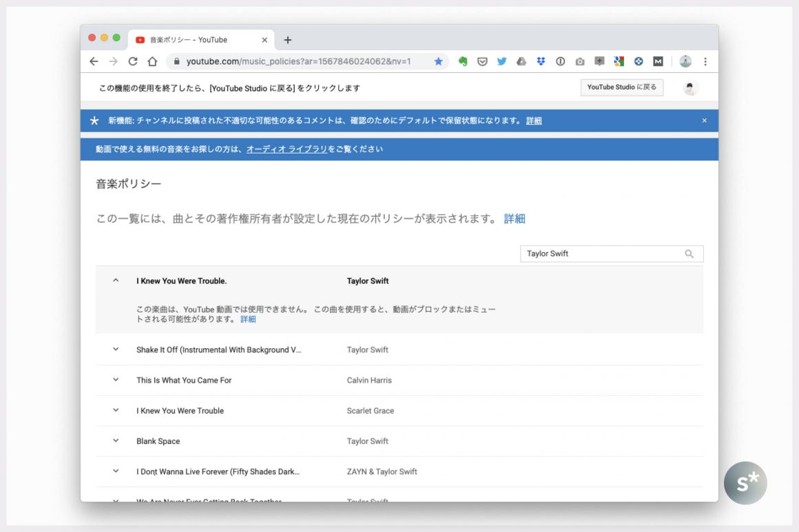Open the Google Drive extension
The image size is (799, 532).
point(521,61)
